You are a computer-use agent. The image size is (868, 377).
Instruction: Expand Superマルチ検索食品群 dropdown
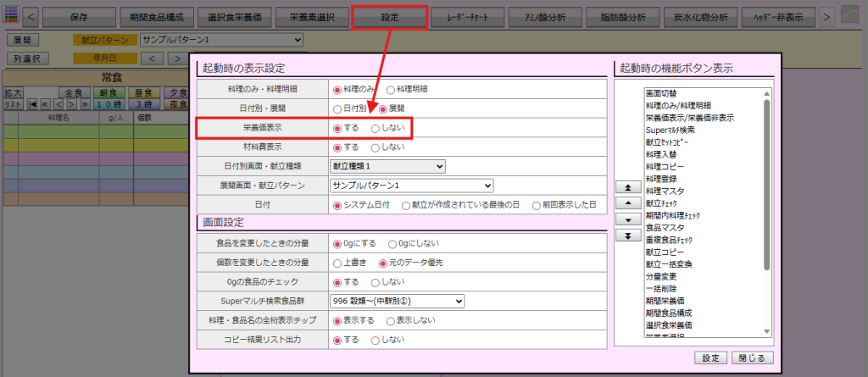(x=397, y=300)
